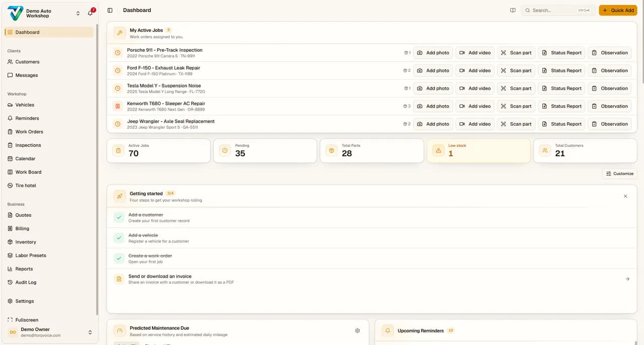This screenshot has width=644, height=345.
Task: Open the notifications bell with red badge
Action: coord(91,13)
